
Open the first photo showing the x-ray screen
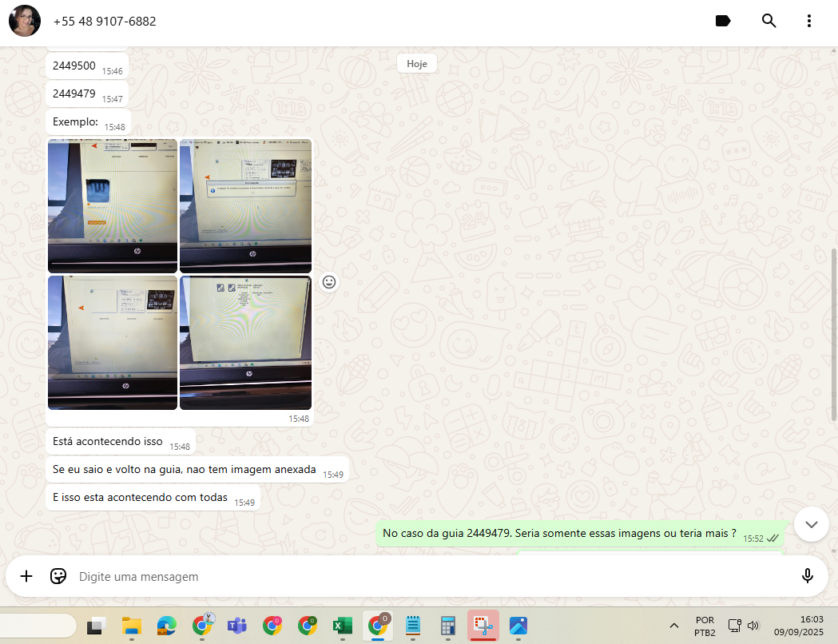click(x=113, y=206)
